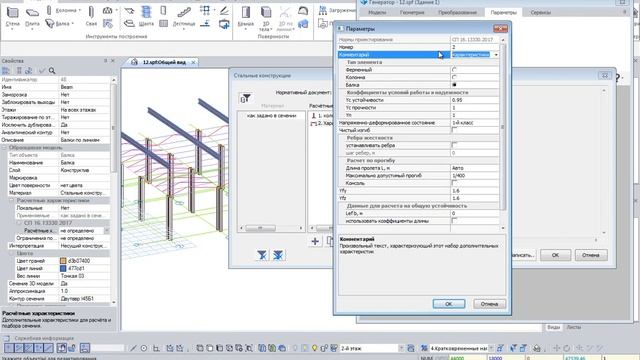Open the Сервисы tab
The image size is (640, 360).
(x=540, y=13)
